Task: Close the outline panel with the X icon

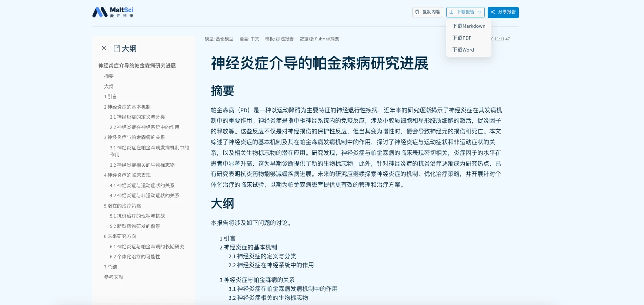Action: click(104, 48)
